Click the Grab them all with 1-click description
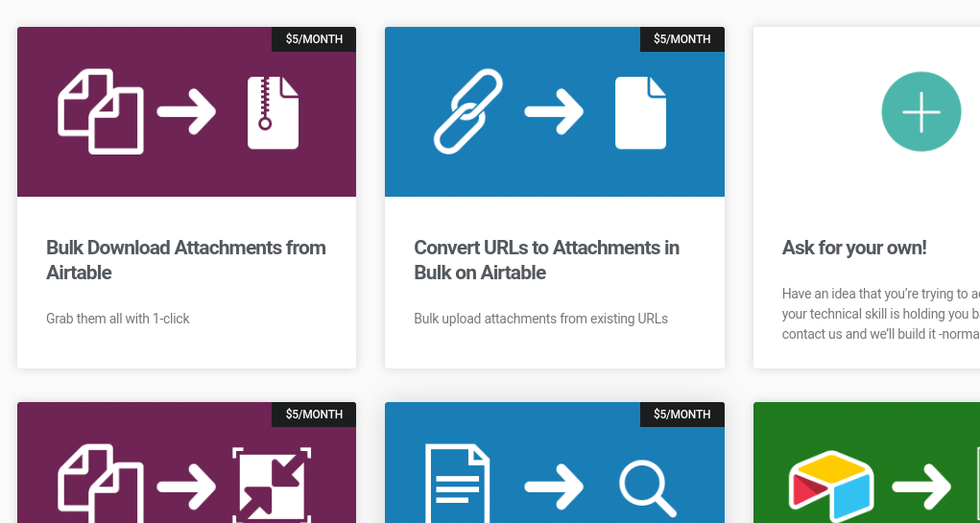The height and width of the screenshot is (523, 980). click(117, 319)
